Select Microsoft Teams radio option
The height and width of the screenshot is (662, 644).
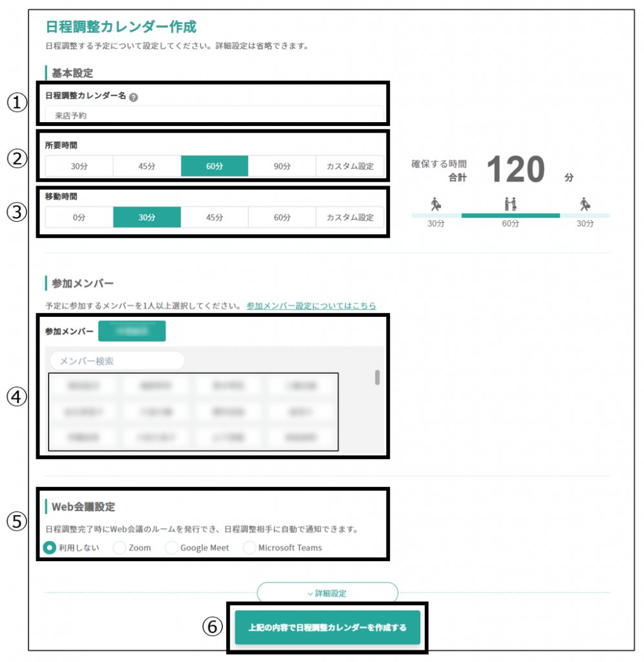(250, 548)
